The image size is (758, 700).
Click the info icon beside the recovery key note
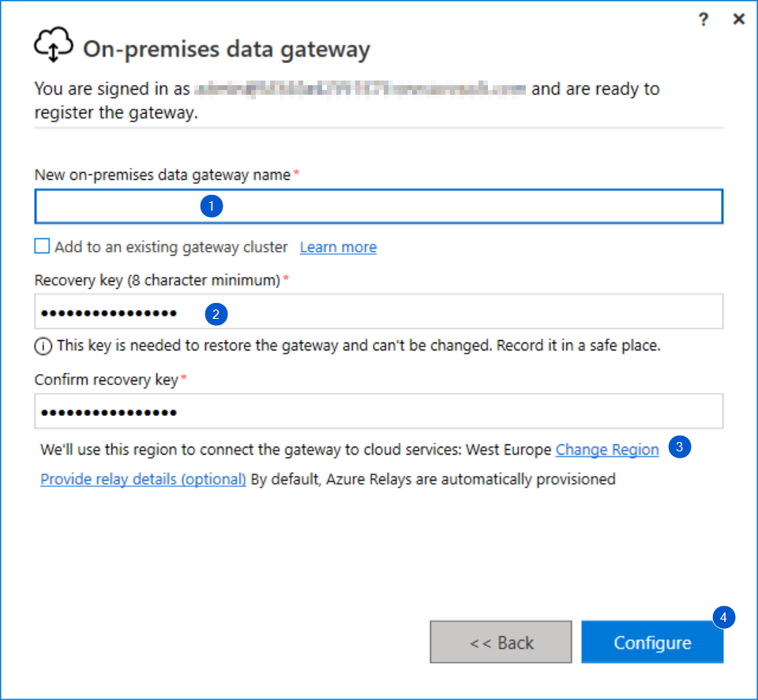coord(43,346)
